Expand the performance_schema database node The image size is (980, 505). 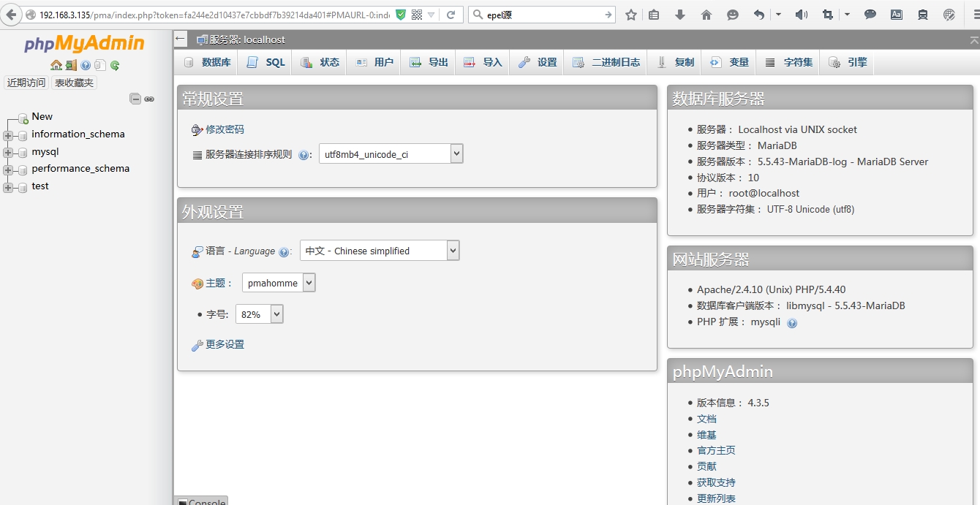[x=8, y=170]
